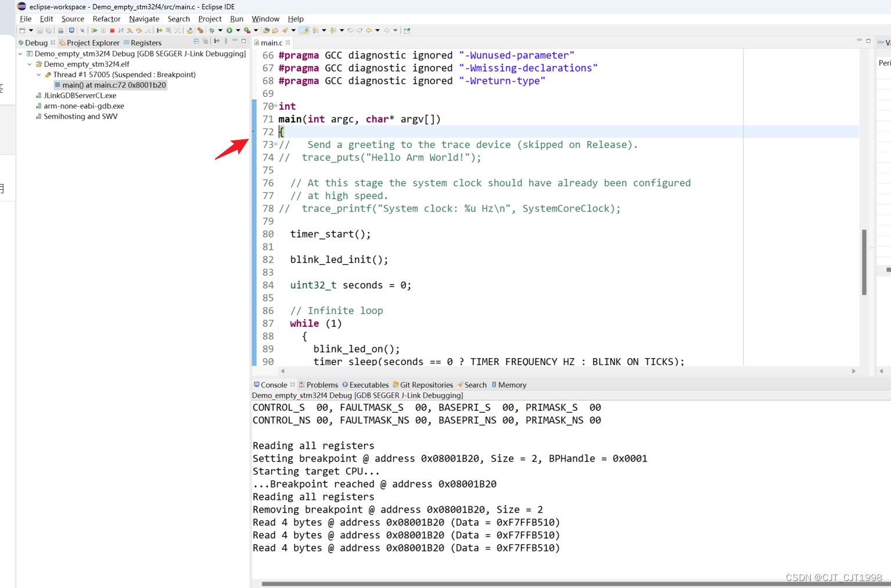Open the Window menu

tap(265, 19)
